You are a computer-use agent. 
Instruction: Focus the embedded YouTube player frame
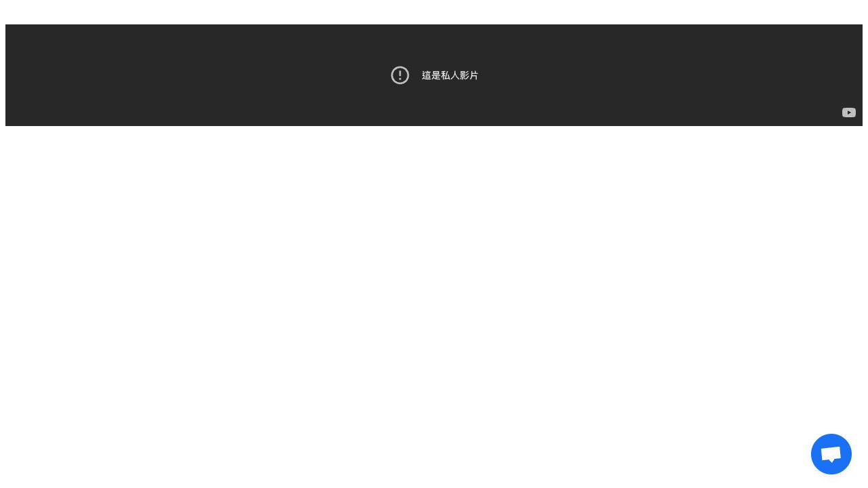pyautogui.click(x=434, y=75)
